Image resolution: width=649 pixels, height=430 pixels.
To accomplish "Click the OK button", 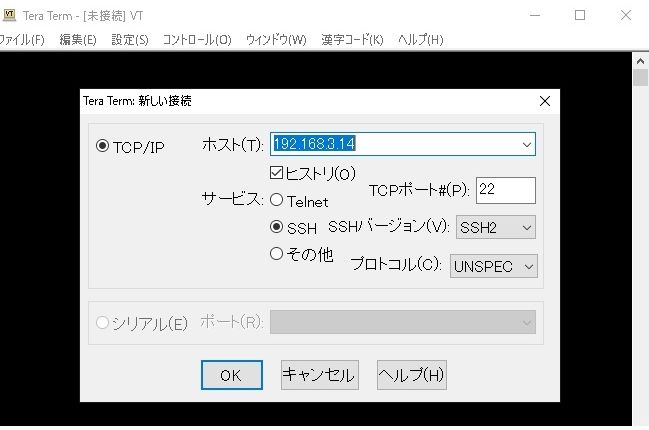I will tap(232, 375).
